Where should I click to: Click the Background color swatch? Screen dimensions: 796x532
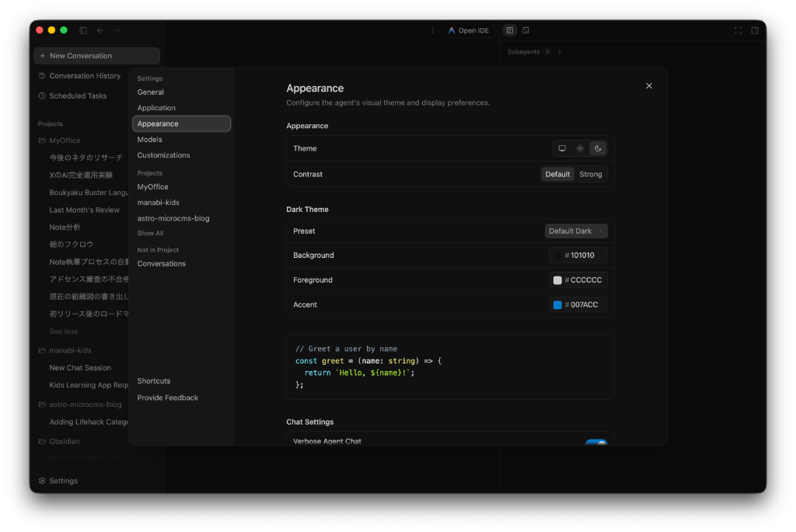(557, 256)
